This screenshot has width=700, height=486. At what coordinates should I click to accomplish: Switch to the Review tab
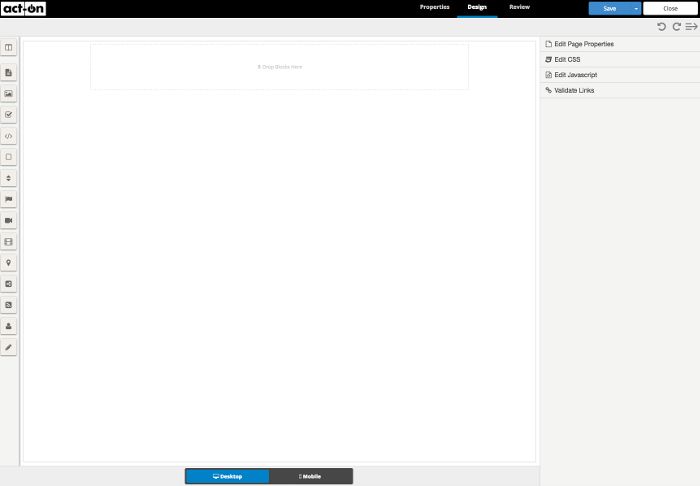520,7
